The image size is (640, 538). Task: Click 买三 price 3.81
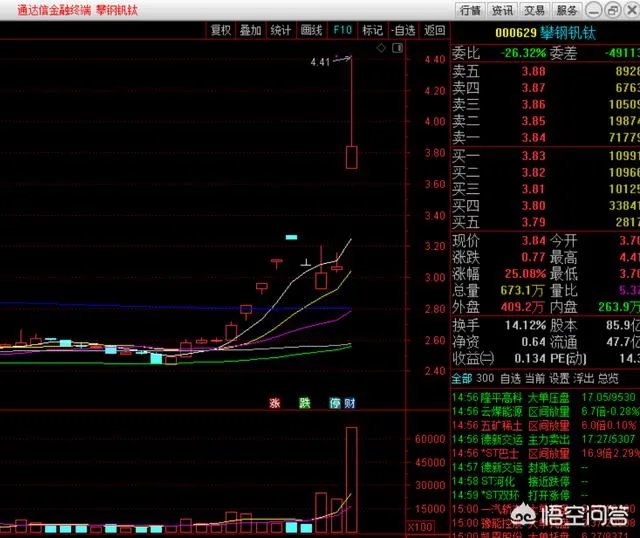click(x=533, y=189)
